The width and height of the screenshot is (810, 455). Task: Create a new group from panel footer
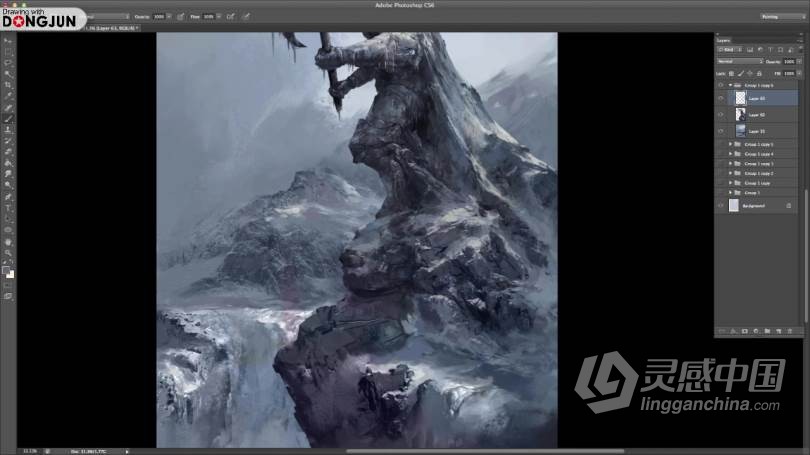tap(767, 331)
